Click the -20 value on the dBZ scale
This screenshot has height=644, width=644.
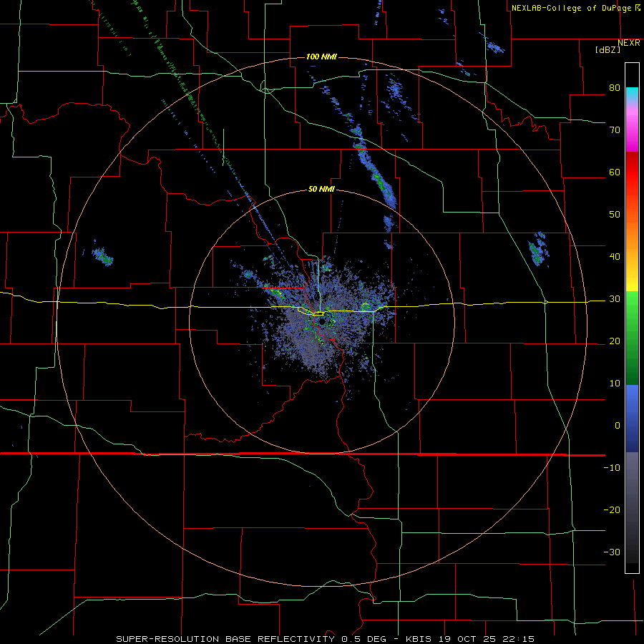[612, 509]
